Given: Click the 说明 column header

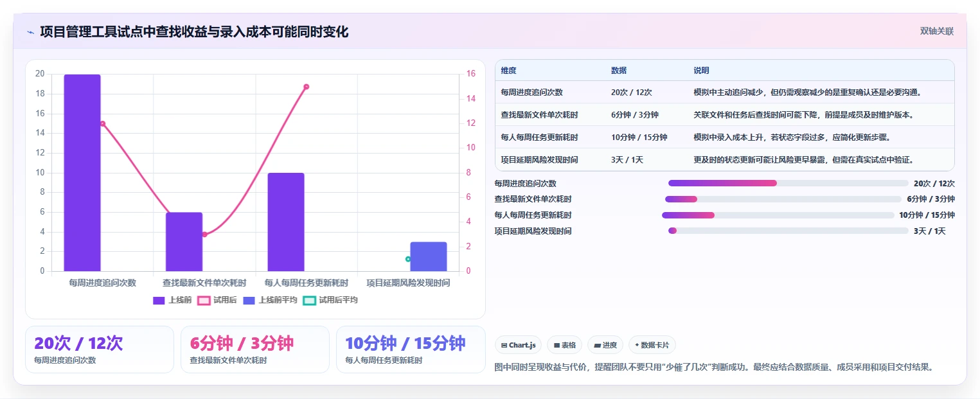Looking at the screenshot, I should [702, 71].
